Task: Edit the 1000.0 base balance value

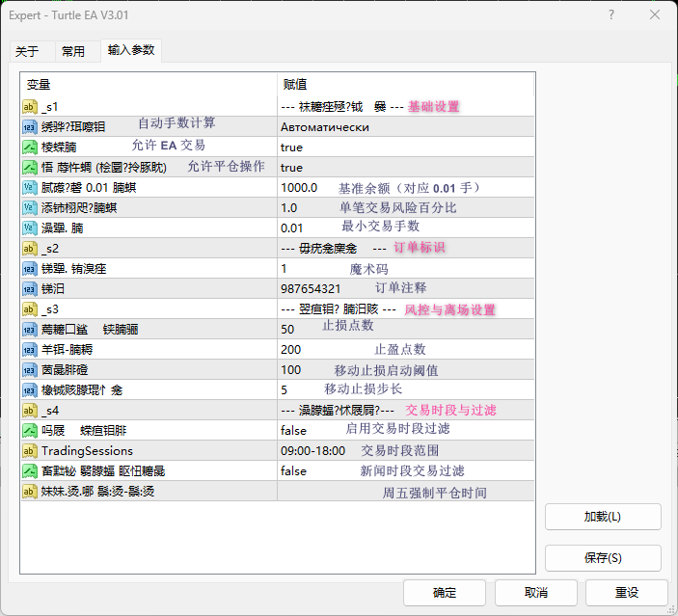Action: [x=406, y=188]
